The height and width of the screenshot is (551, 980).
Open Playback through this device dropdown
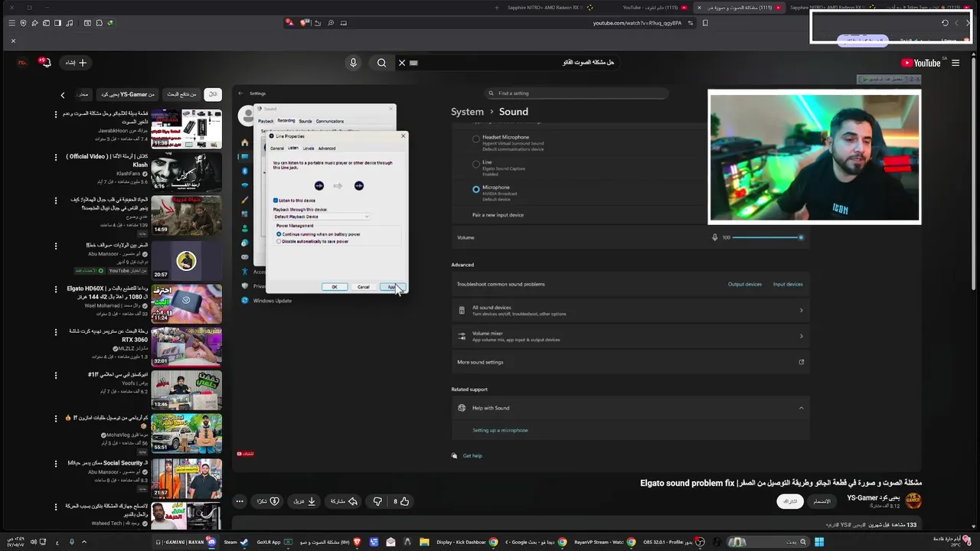(x=322, y=217)
